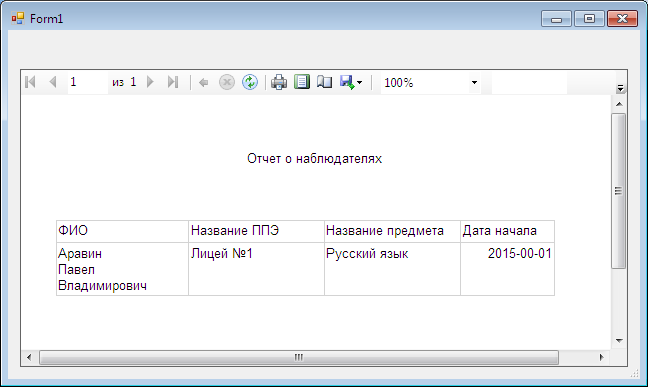Click vertical scrollbar down arrow
The height and width of the screenshot is (387, 648).
(619, 341)
